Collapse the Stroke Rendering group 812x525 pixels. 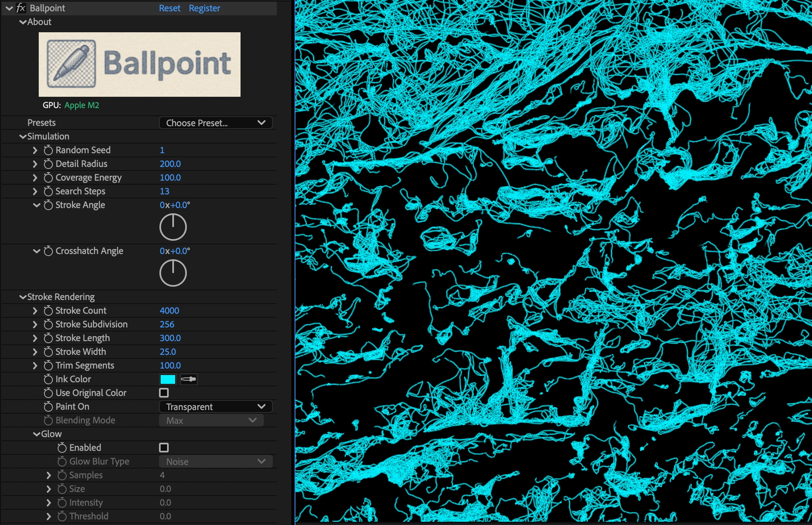coord(23,297)
